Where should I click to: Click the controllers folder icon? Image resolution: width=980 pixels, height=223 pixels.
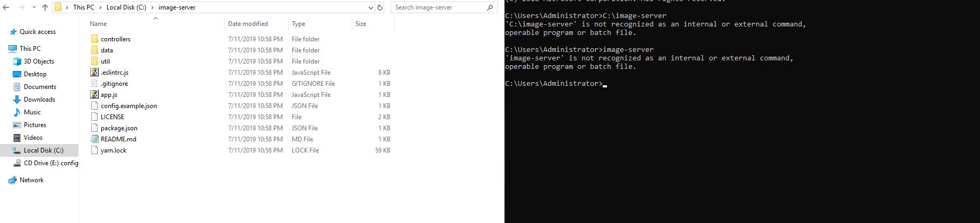click(94, 39)
